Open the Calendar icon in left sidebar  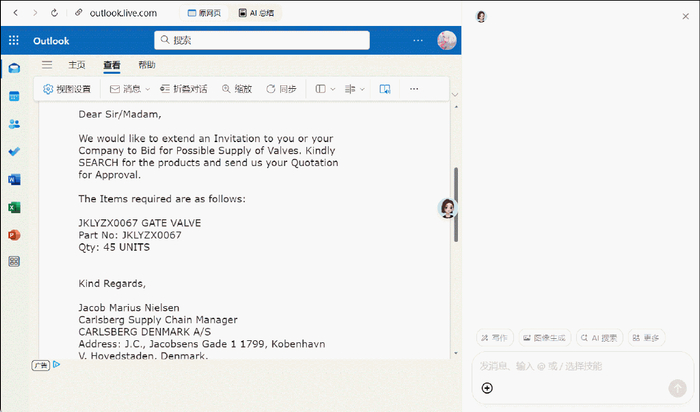click(x=14, y=96)
